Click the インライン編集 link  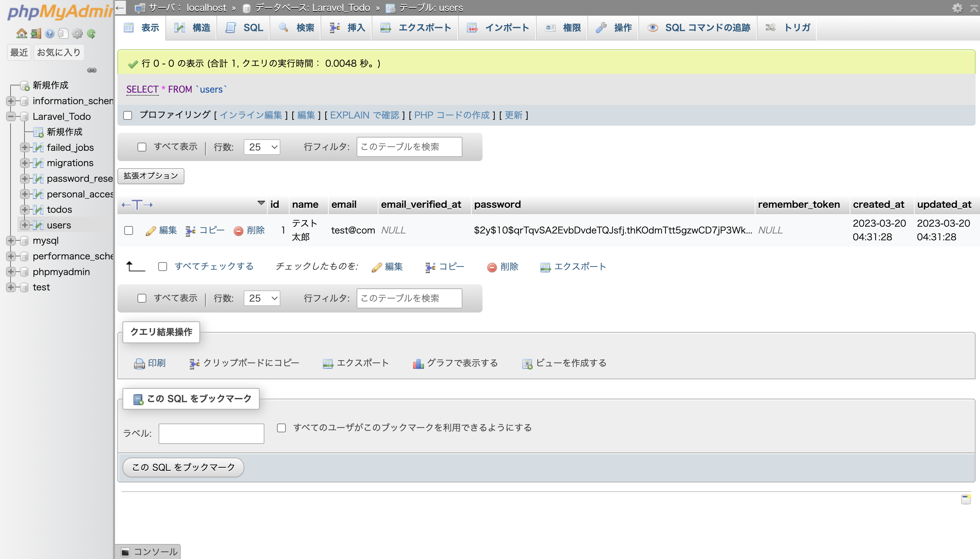(x=251, y=115)
